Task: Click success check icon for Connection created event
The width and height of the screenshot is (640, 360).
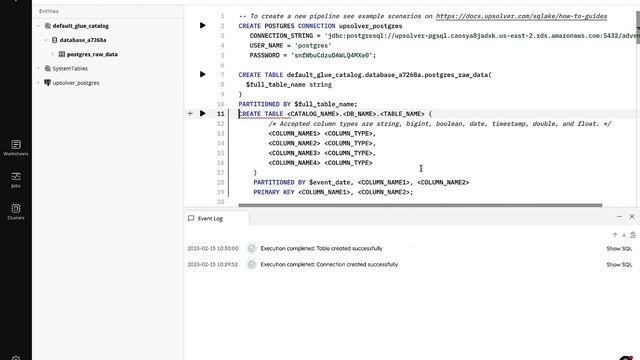Action: point(252,264)
